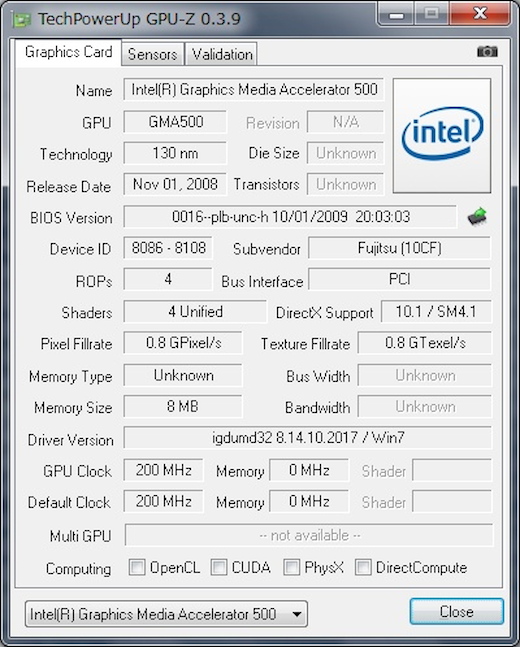Screen dimensions: 520x647
Task: Click the DirectX Support field 10.1 / SM4.1
Action: click(436, 312)
